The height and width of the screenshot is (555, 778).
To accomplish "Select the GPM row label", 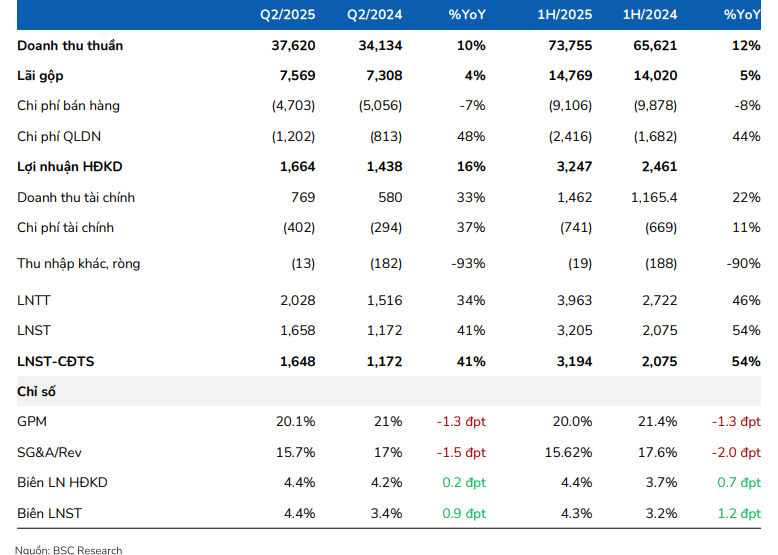I will (x=33, y=423).
